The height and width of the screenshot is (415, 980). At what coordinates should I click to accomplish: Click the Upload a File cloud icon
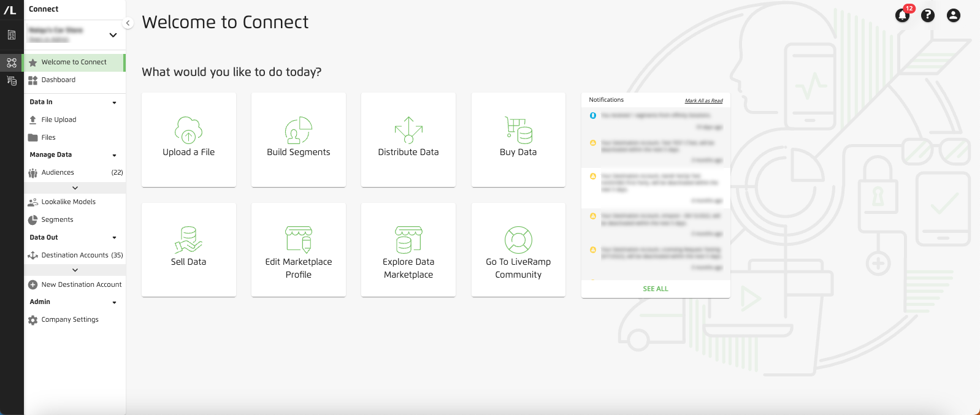(188, 130)
